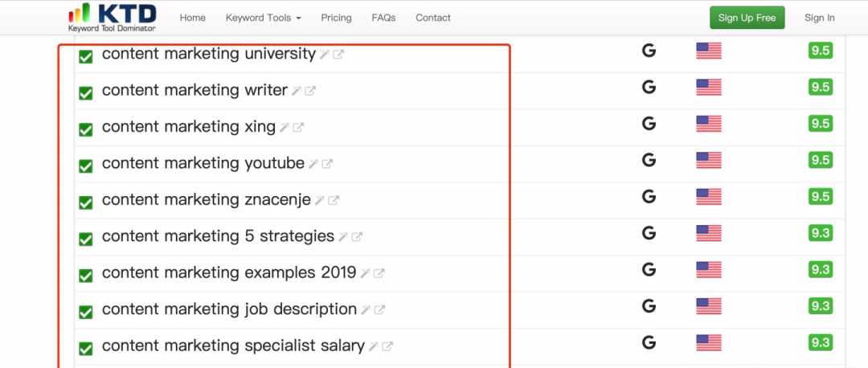This screenshot has width=868, height=368.
Task: Click pencil edit icon beside 'content marketing university'
Action: pos(325,55)
